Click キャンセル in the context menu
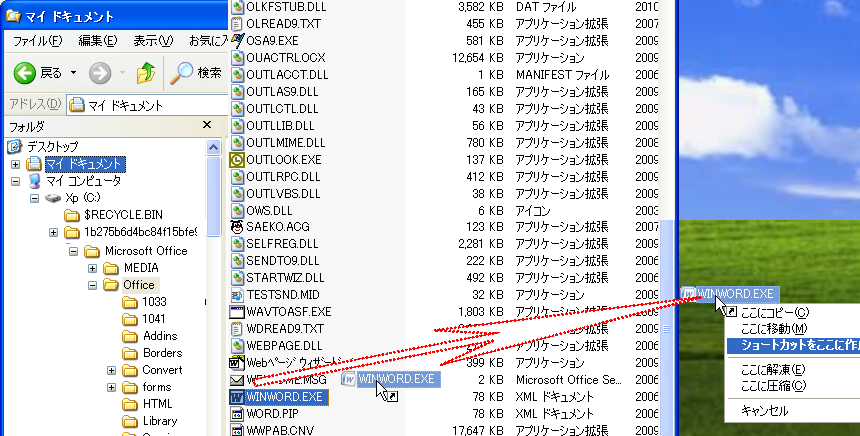Image resolution: width=860 pixels, height=436 pixels. (764, 410)
